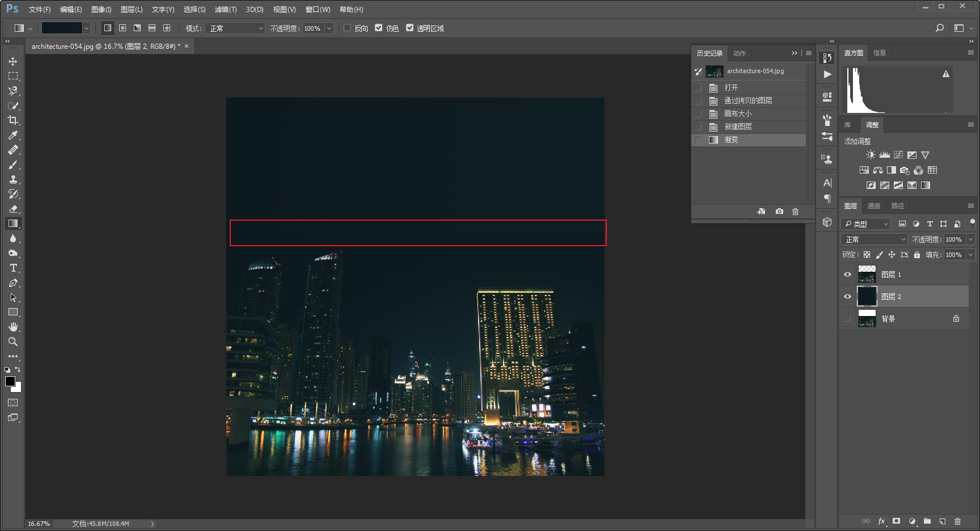This screenshot has height=531, width=980.
Task: Select the 打开 history state
Action: [x=749, y=88]
